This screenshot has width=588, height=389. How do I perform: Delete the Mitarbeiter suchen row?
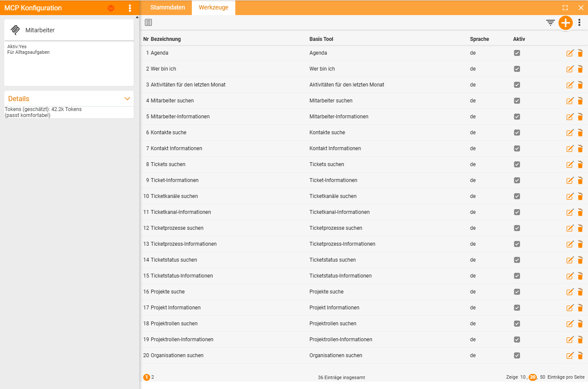coord(580,101)
